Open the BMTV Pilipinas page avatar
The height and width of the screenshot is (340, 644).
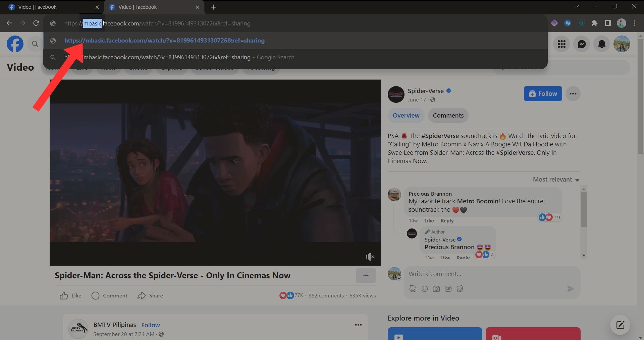[x=78, y=329]
